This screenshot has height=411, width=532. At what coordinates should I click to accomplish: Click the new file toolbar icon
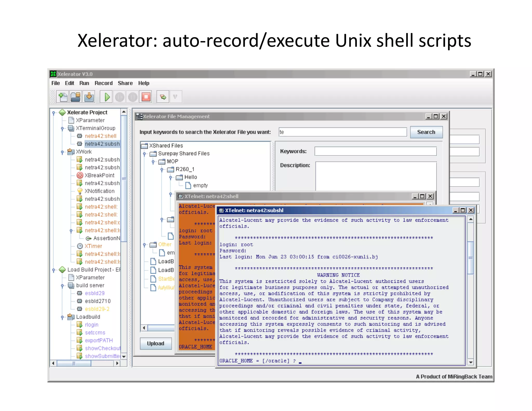[63, 97]
